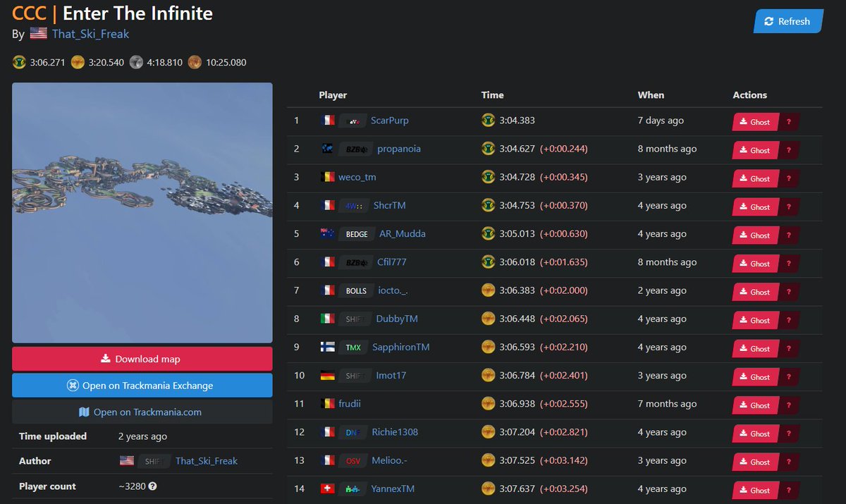Image resolution: width=846 pixels, height=504 pixels.
Task: Click the question mark button in weco_tm row
Action: [x=788, y=178]
